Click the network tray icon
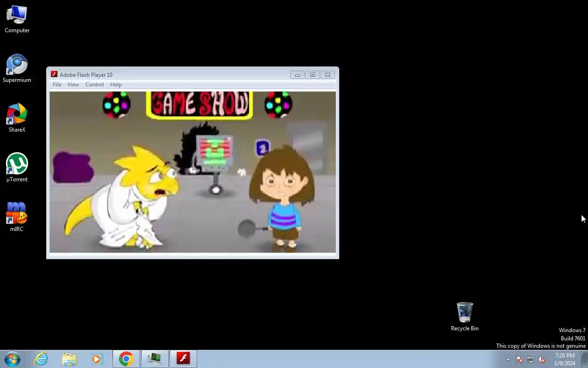This screenshot has width=588, height=368. (x=531, y=360)
